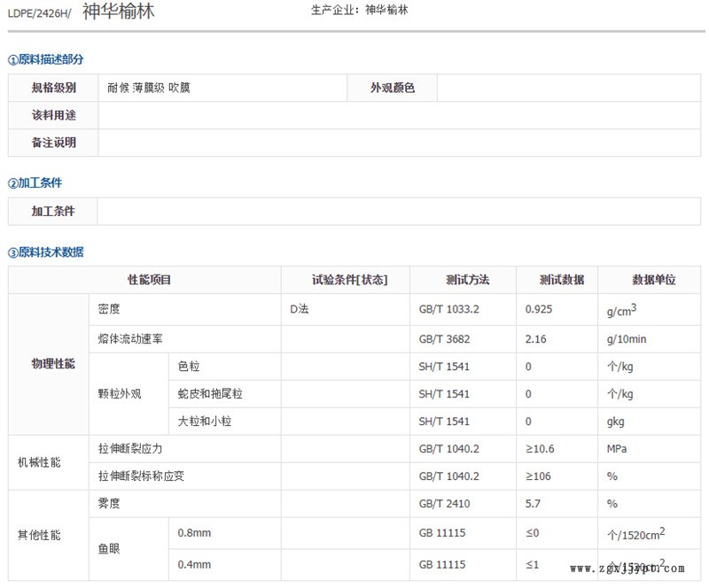Select the 规格级别 value 耐候 薄膜级 吹膜

click(x=149, y=88)
